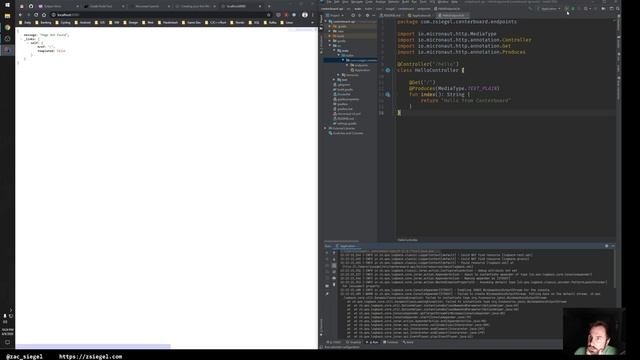640x360 pixels.
Task: Hide the Run tool window
Action: tap(613, 246)
